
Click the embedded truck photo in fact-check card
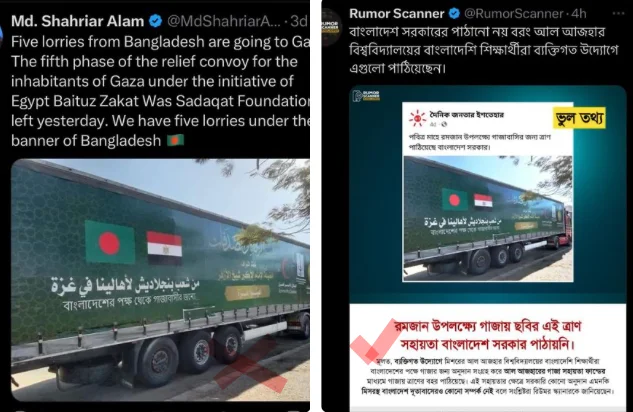coord(488,218)
